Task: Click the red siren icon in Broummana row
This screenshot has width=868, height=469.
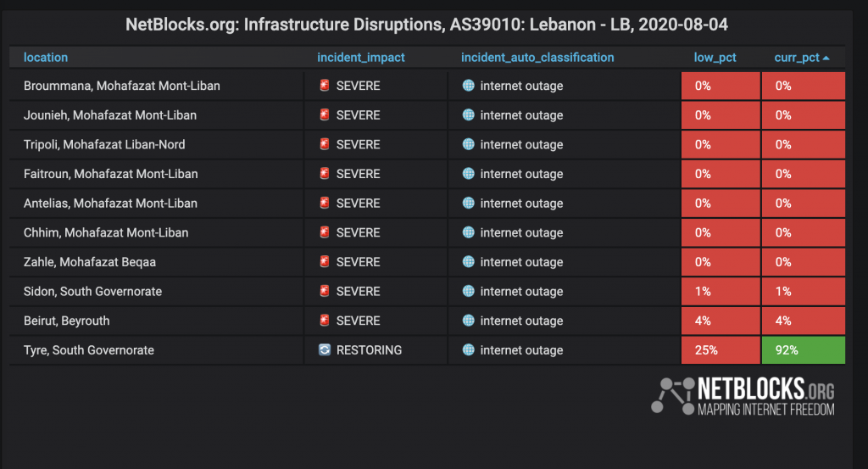Action: tap(325, 86)
